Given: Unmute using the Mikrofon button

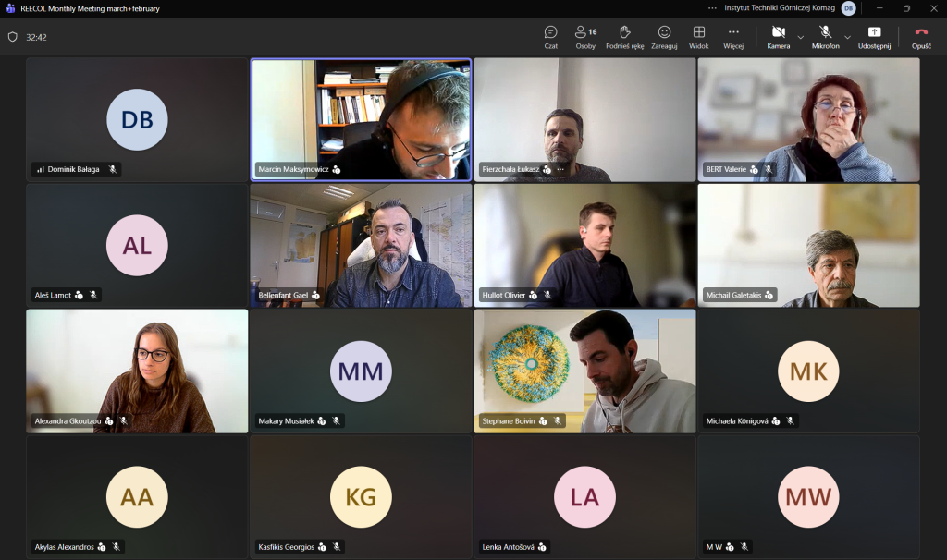Looking at the screenshot, I should (825, 36).
